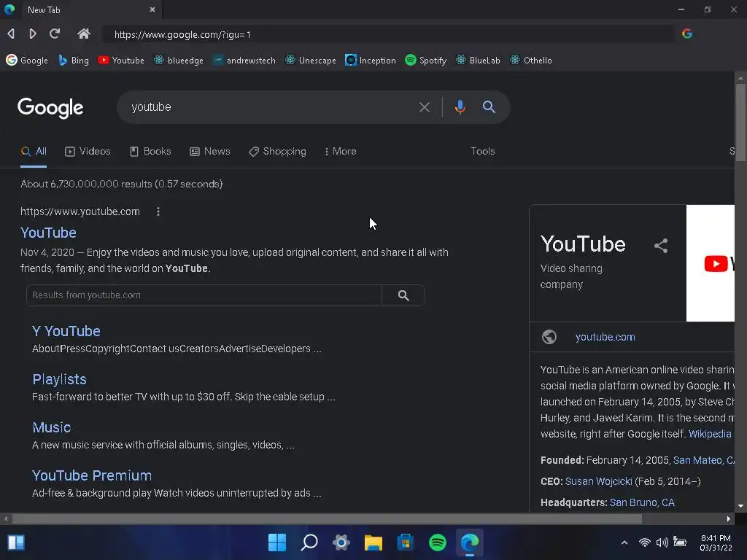747x560 pixels.
Task: Open the andrewstech bookmark
Action: tap(244, 61)
